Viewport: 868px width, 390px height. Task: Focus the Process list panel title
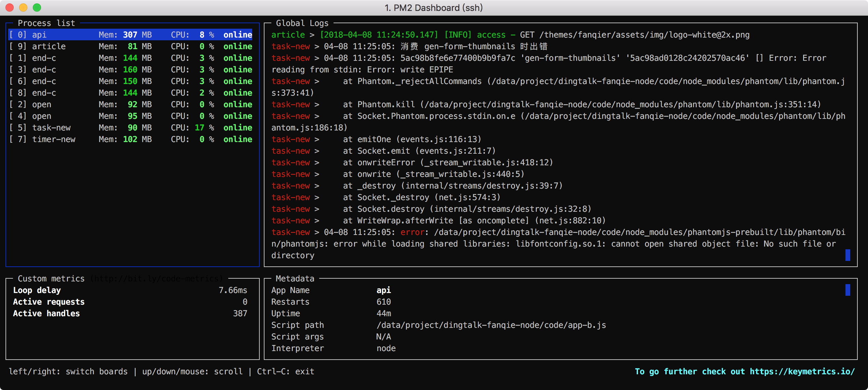[46, 23]
